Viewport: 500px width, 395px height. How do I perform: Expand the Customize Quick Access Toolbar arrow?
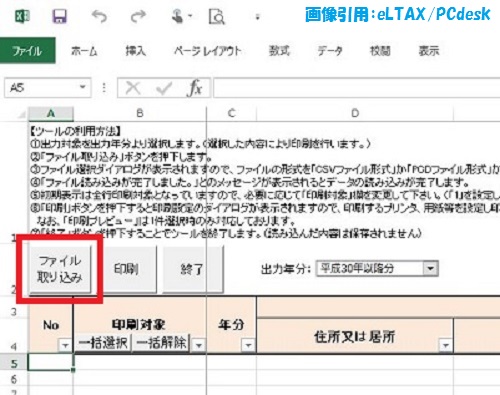pos(257,16)
